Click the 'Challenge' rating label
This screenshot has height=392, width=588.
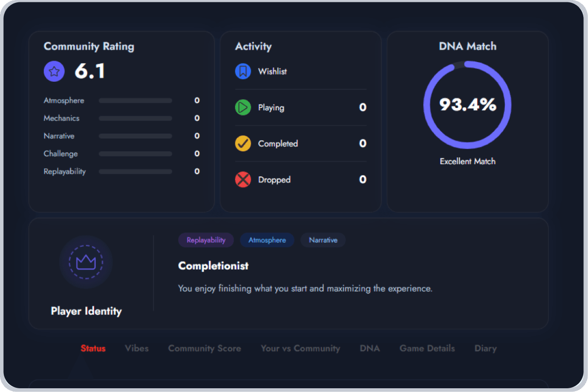click(x=61, y=154)
